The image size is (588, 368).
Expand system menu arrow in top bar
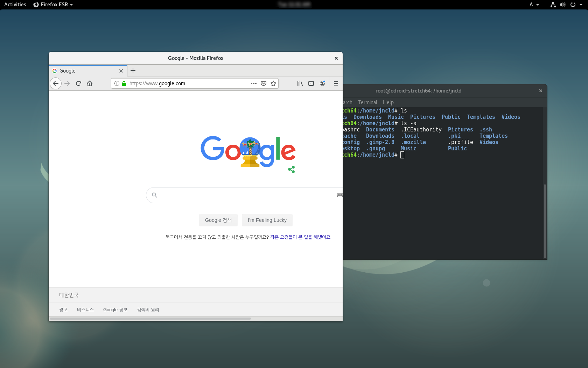coord(581,5)
